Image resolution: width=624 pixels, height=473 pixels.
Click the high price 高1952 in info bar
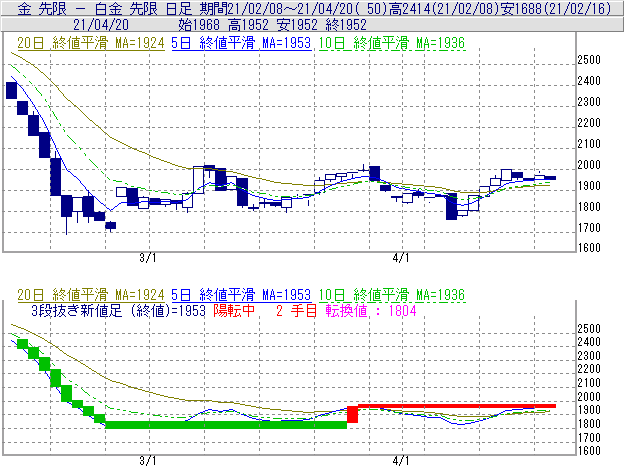pos(248,25)
